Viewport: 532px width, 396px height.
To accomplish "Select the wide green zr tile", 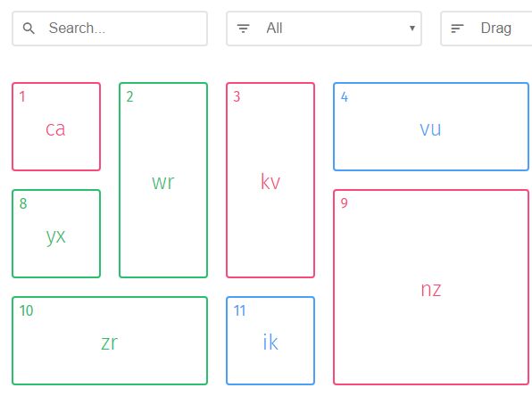I will tap(110, 341).
